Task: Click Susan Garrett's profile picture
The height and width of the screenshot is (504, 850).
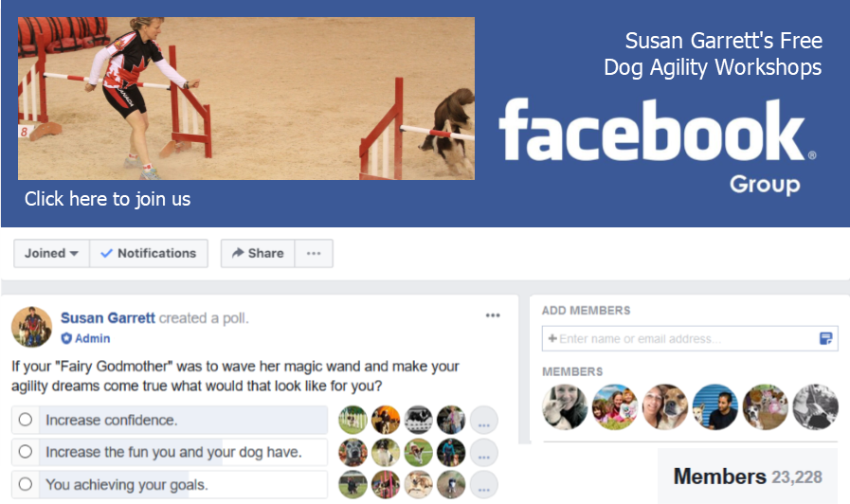Action: pyautogui.click(x=31, y=327)
